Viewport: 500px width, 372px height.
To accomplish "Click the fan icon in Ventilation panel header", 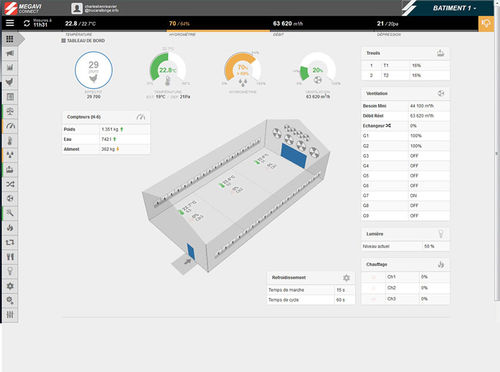I will [x=441, y=93].
